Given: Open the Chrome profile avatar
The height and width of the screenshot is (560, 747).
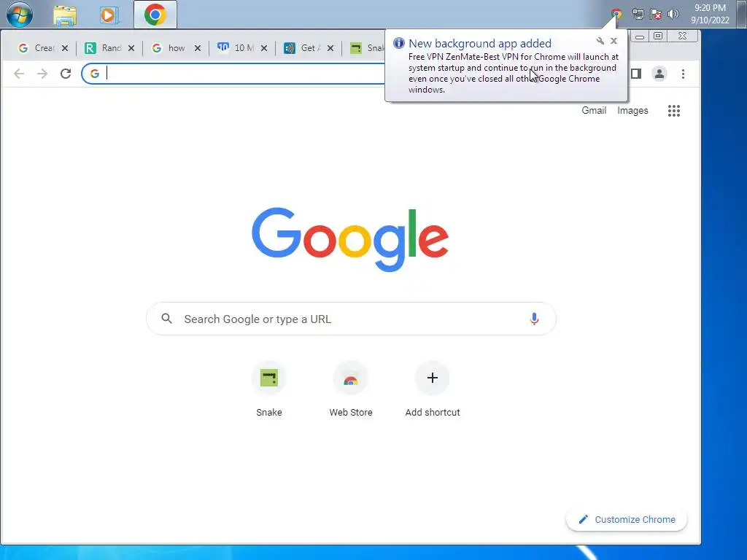Looking at the screenshot, I should (659, 74).
